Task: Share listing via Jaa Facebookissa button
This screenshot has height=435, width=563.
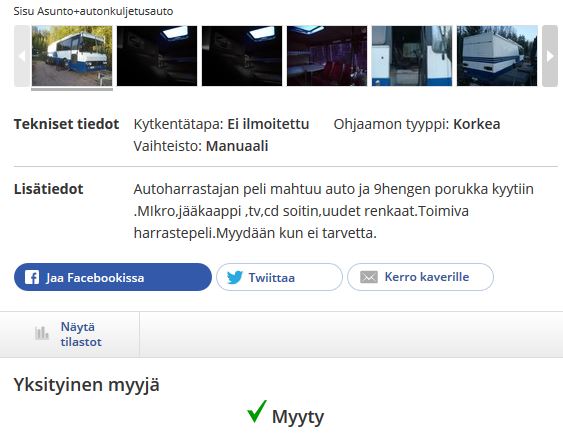Action: pyautogui.click(x=113, y=277)
